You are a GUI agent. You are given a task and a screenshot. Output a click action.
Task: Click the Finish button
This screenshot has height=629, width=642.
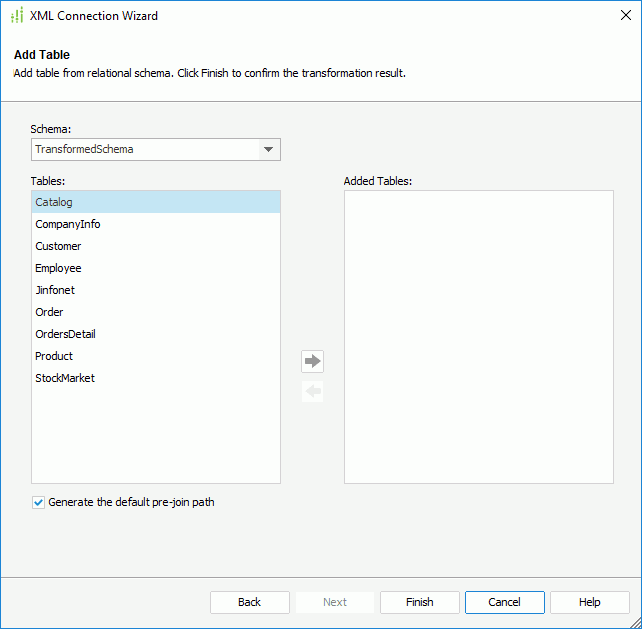(420, 602)
